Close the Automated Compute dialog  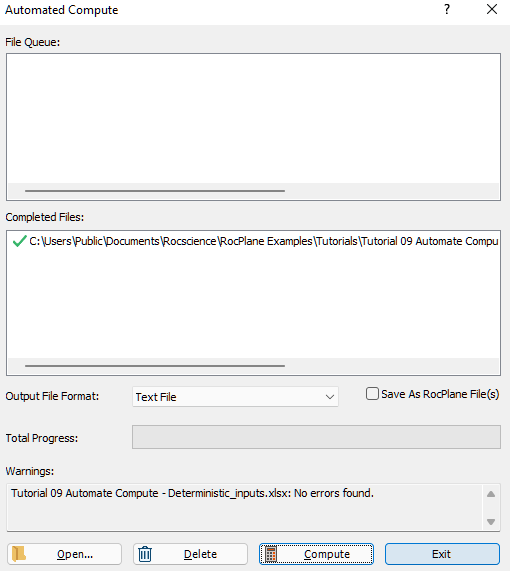(x=492, y=9)
